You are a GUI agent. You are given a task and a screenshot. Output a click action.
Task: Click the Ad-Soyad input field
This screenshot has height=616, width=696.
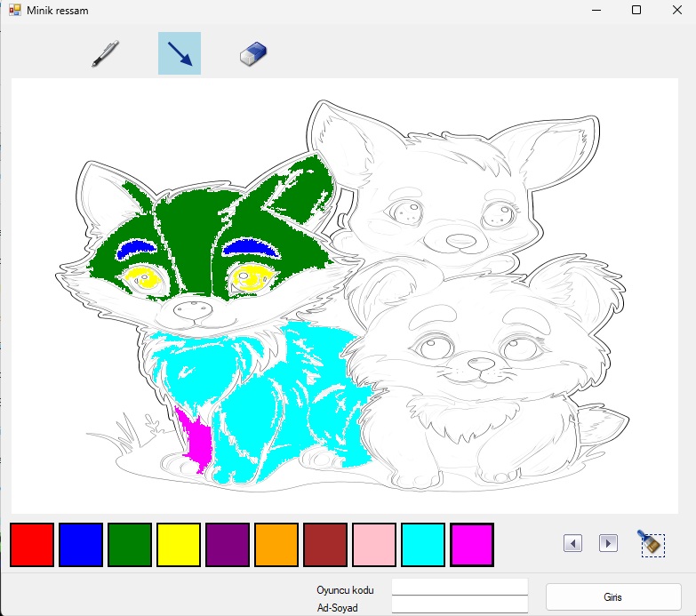[x=460, y=604]
